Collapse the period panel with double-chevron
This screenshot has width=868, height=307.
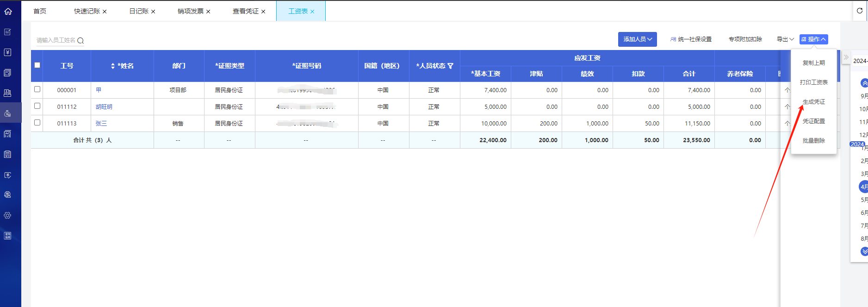click(x=846, y=57)
